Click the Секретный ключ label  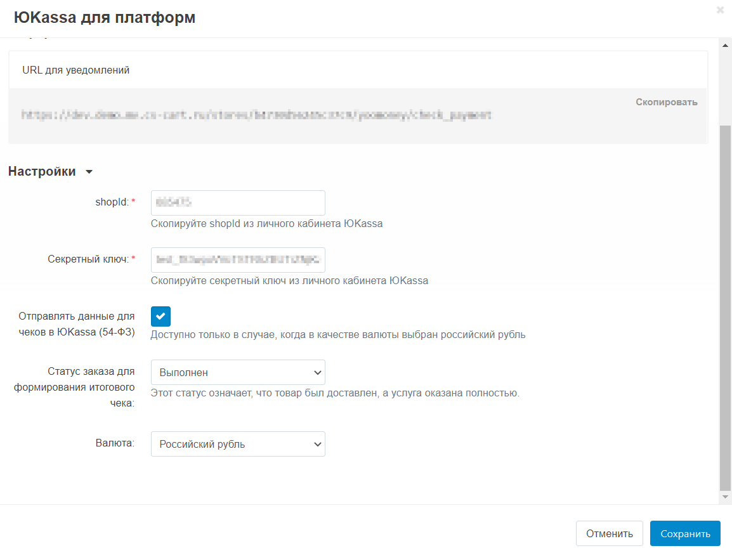coord(88,259)
